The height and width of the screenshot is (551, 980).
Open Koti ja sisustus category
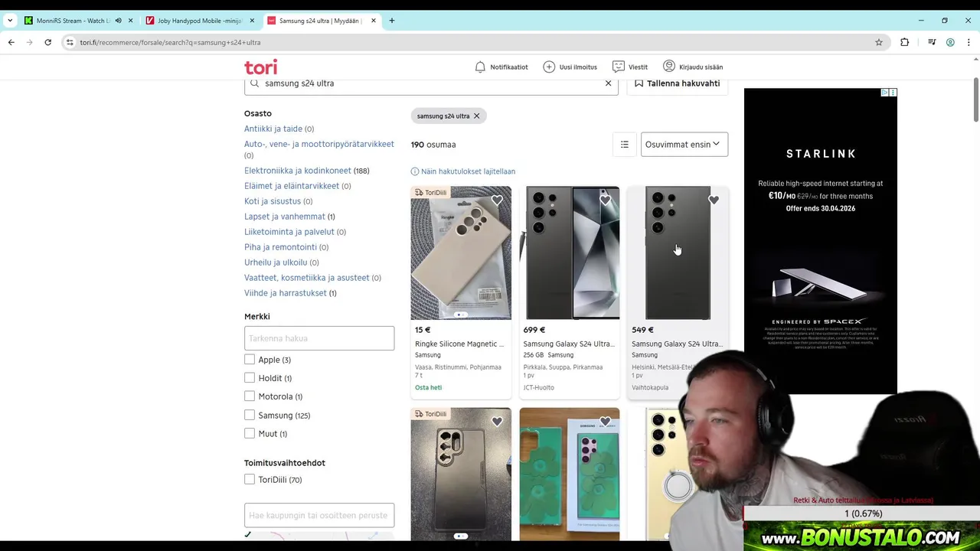[x=273, y=201]
